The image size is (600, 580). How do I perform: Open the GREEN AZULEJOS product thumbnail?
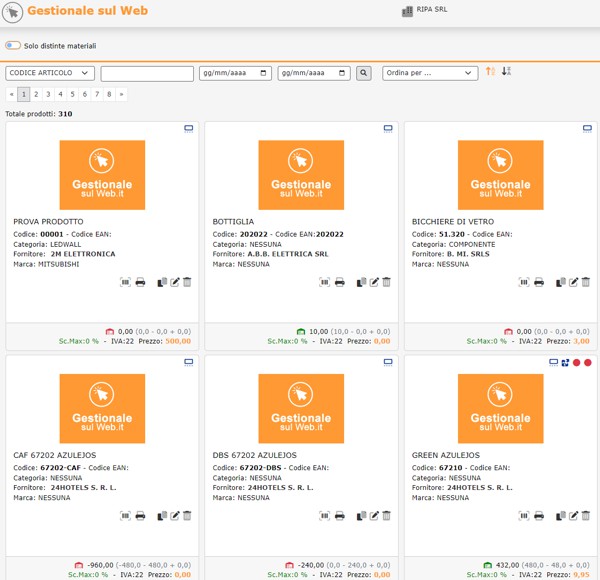tap(501, 409)
